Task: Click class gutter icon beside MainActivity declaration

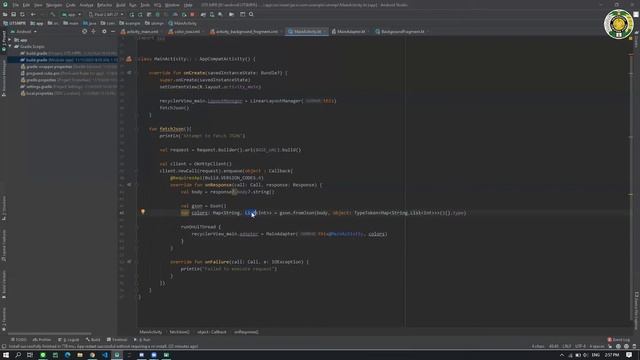Action: pos(129,59)
